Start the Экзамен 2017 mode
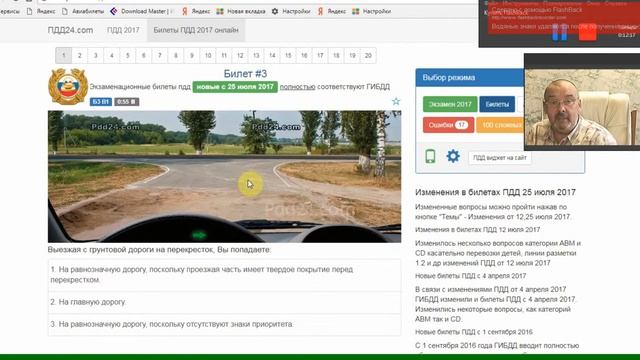 pyautogui.click(x=450, y=104)
